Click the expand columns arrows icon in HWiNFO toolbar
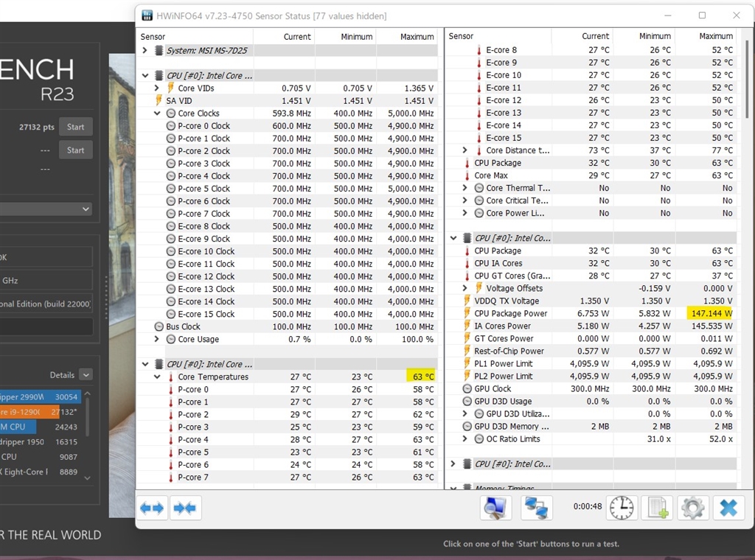 [152, 508]
